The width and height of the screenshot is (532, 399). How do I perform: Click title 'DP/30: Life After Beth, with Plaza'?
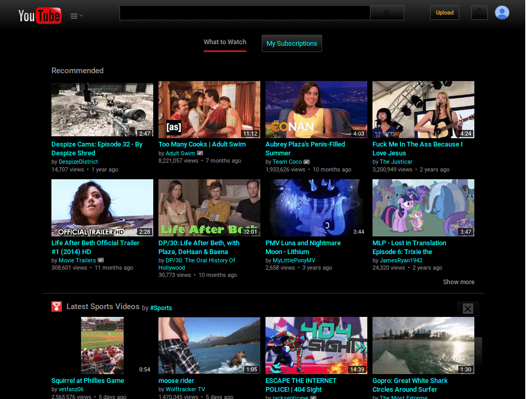tap(199, 247)
